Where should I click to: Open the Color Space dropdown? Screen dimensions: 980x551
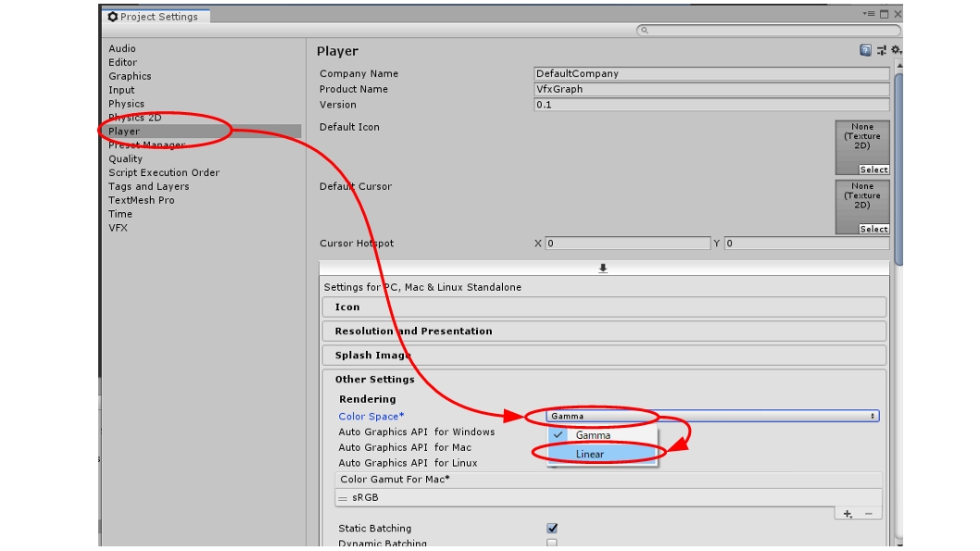coord(712,416)
